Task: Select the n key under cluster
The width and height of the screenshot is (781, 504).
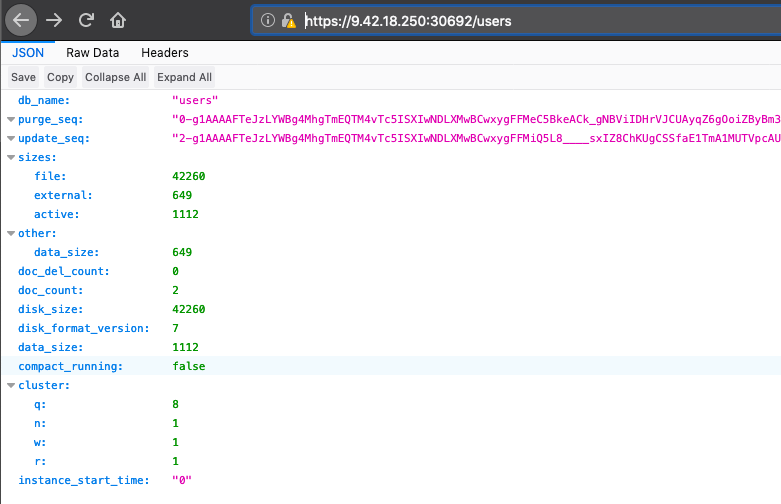Action: click(x=40, y=423)
